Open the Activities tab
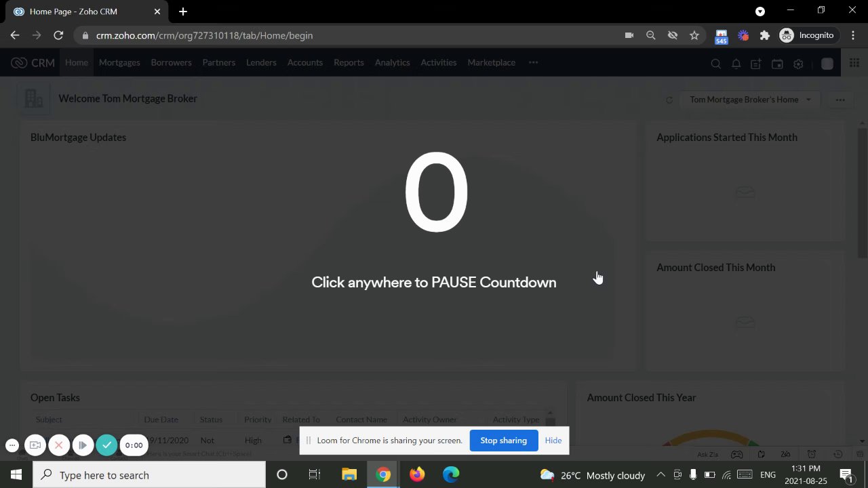The image size is (868, 488). point(439,62)
